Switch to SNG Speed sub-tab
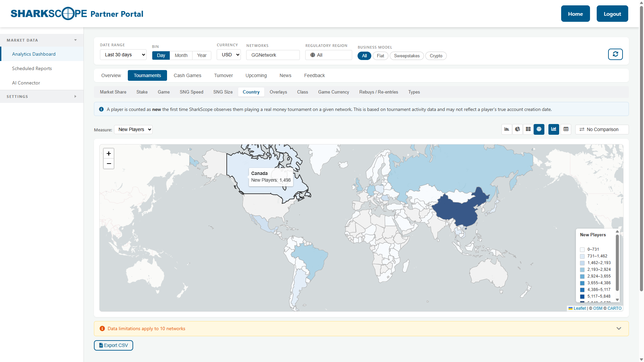The image size is (644, 362). tap(192, 92)
